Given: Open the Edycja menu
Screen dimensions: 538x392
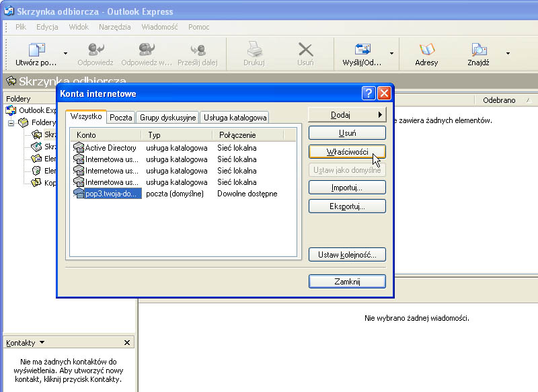Looking at the screenshot, I should click(x=47, y=27).
